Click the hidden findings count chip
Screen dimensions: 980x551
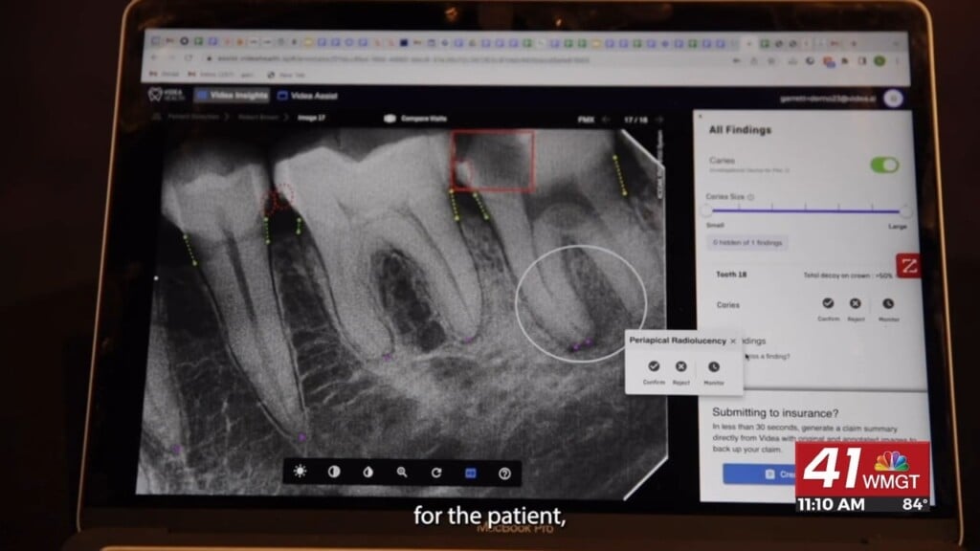pyautogui.click(x=747, y=242)
